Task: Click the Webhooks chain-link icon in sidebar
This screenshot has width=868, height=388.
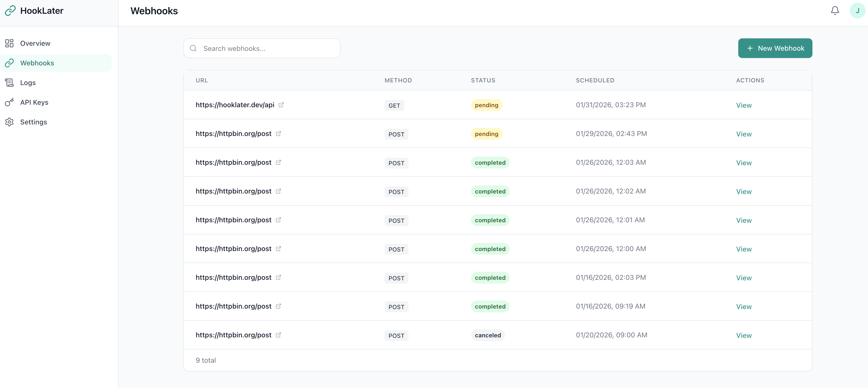Action: click(9, 63)
